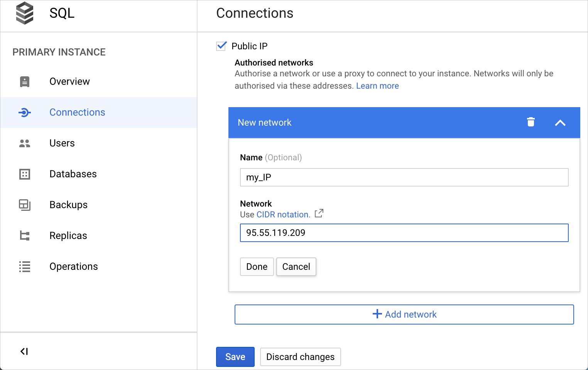Open CIDR notation docs via external link icon
Screen dimensions: 588x370
coord(319,214)
